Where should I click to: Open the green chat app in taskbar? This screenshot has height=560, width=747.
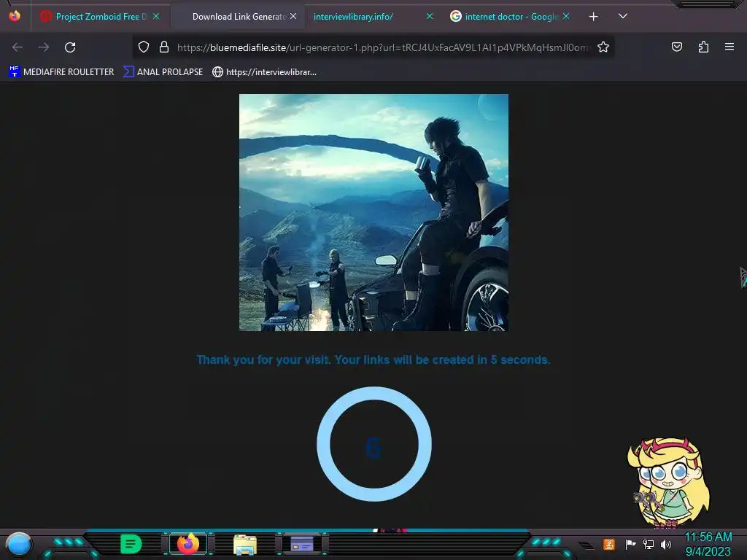pyautogui.click(x=131, y=544)
